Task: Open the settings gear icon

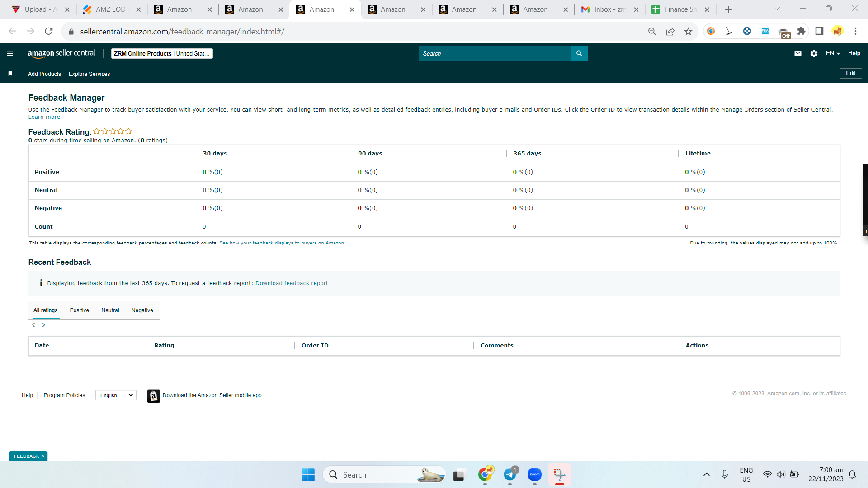Action: (x=814, y=53)
